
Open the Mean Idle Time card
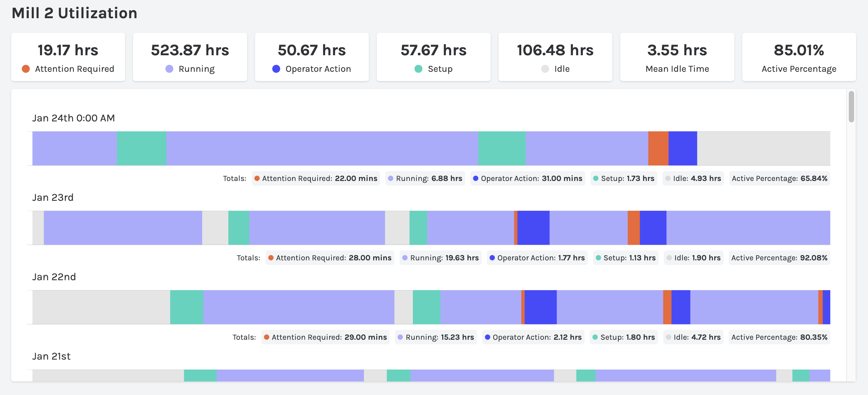coord(676,57)
